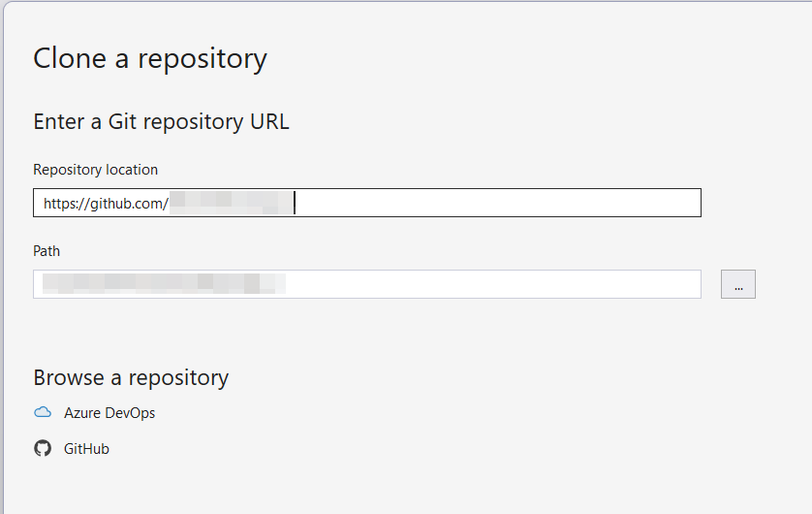Click the 'Browse a repository' heading
Screen dimensions: 812x514
131,378
